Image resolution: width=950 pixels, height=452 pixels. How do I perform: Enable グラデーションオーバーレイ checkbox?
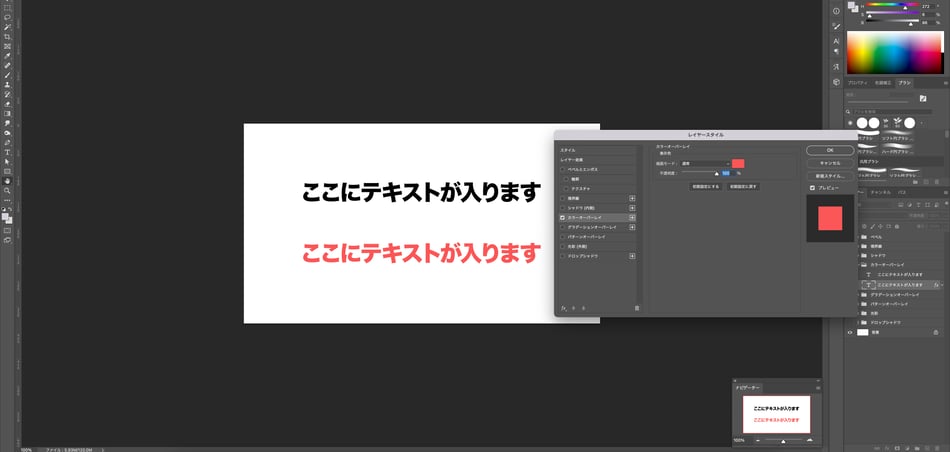tap(562, 227)
